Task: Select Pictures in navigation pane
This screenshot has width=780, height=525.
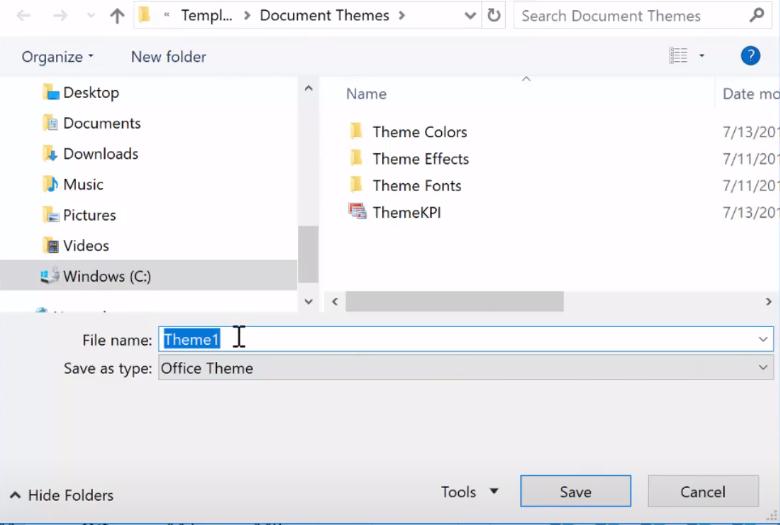Action: click(90, 215)
